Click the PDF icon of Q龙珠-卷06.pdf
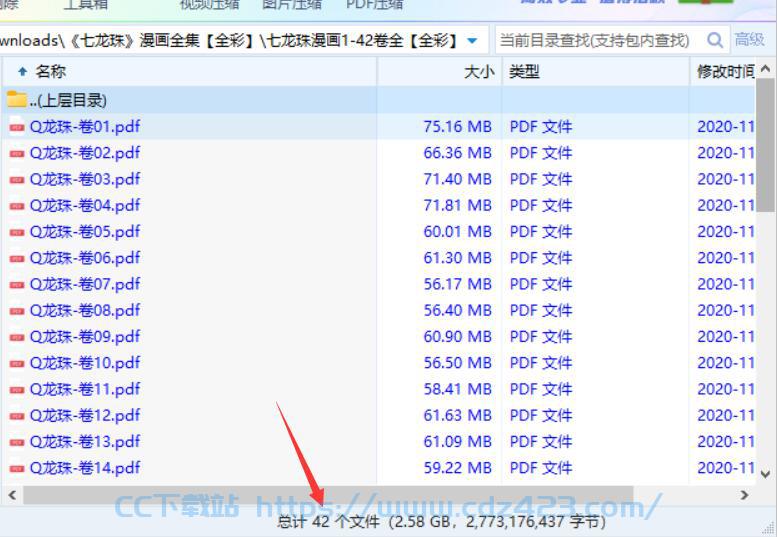Image resolution: width=777 pixels, height=537 pixels. pyautogui.click(x=17, y=258)
